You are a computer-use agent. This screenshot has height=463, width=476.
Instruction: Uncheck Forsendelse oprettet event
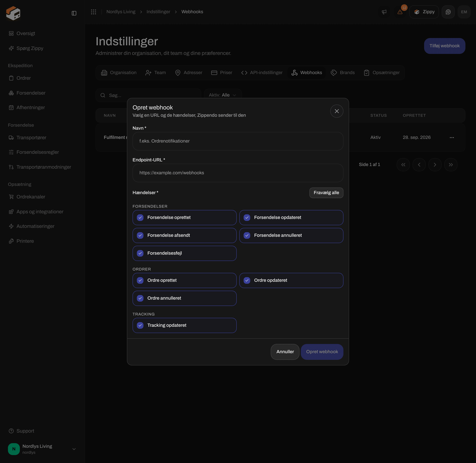point(184,217)
